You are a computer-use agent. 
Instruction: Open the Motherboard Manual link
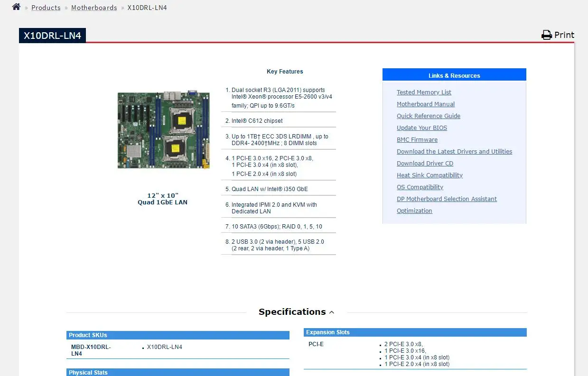[x=426, y=104]
